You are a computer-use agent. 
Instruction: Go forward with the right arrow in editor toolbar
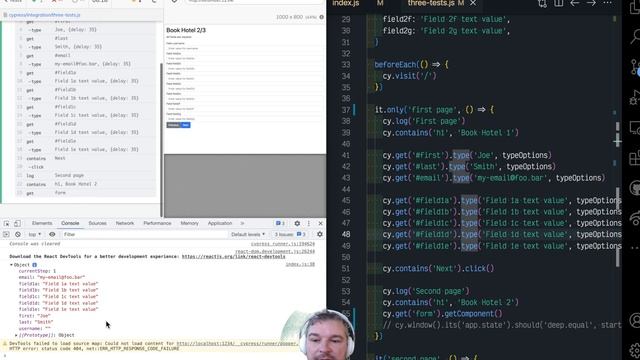click(591, 3)
